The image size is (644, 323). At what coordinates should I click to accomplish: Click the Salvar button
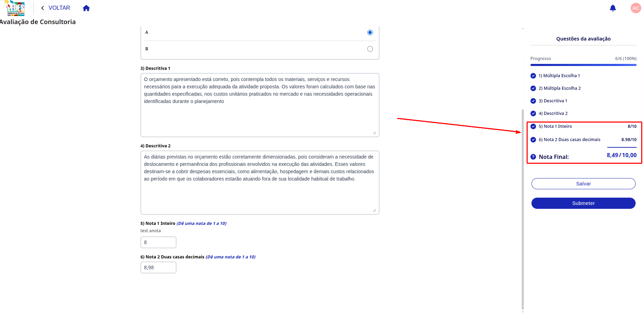tap(583, 184)
